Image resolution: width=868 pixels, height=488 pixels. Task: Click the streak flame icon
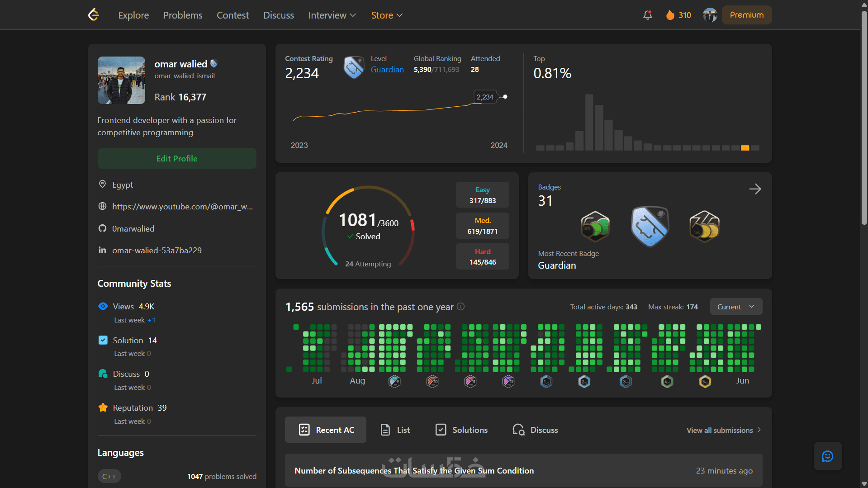(670, 15)
